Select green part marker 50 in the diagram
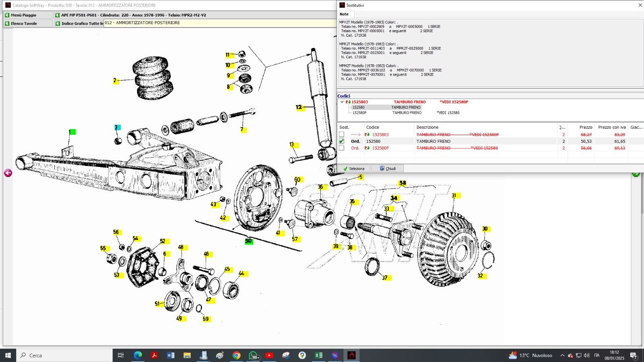Image resolution: width=644 pixels, height=362 pixels. click(x=248, y=241)
